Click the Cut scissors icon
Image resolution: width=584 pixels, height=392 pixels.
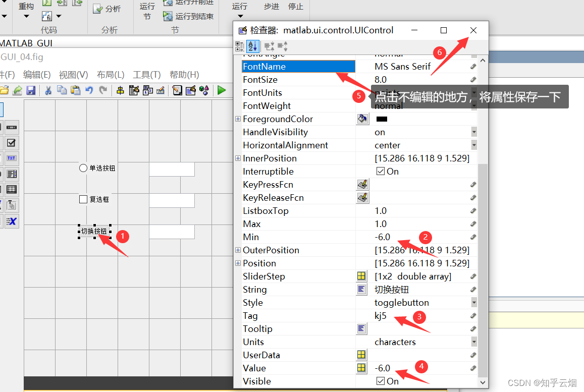coord(47,90)
